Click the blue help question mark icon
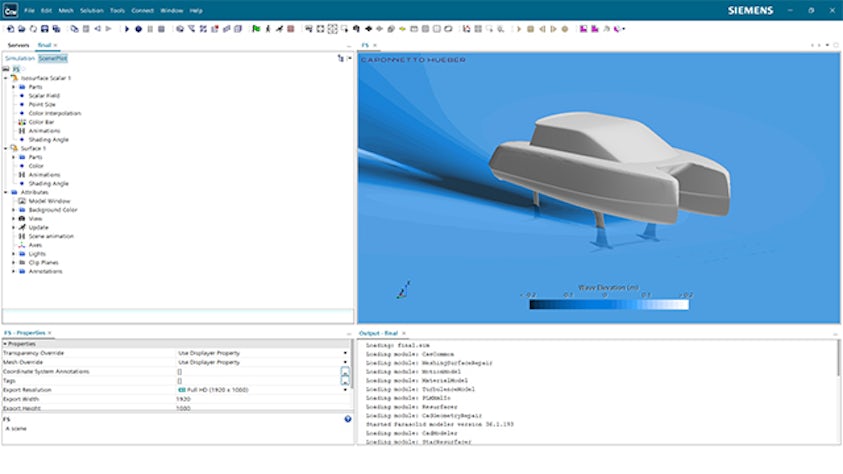This screenshot has width=843, height=474. (348, 419)
